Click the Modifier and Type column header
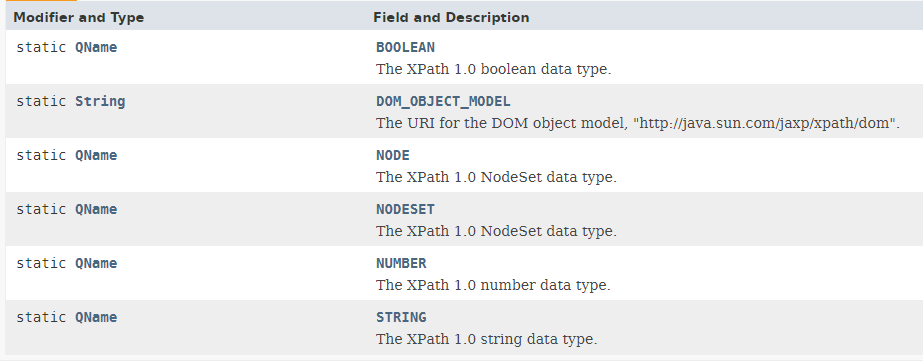923x361 pixels. click(x=78, y=18)
